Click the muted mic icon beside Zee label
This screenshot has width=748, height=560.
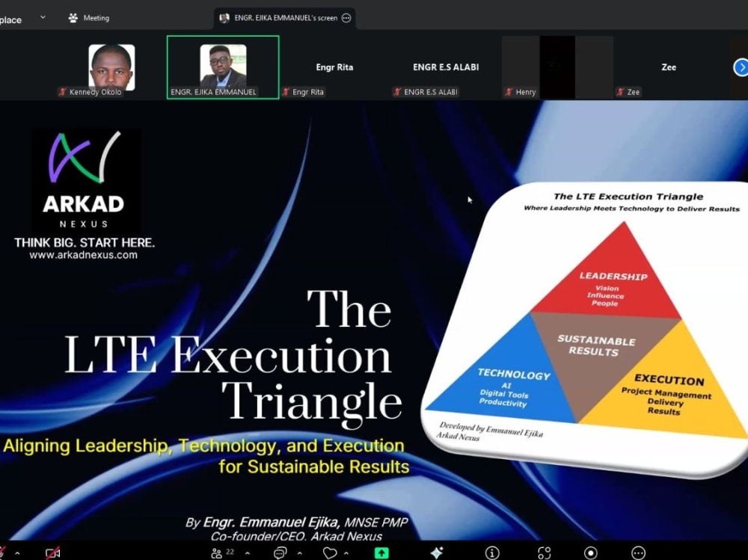pyautogui.click(x=620, y=91)
